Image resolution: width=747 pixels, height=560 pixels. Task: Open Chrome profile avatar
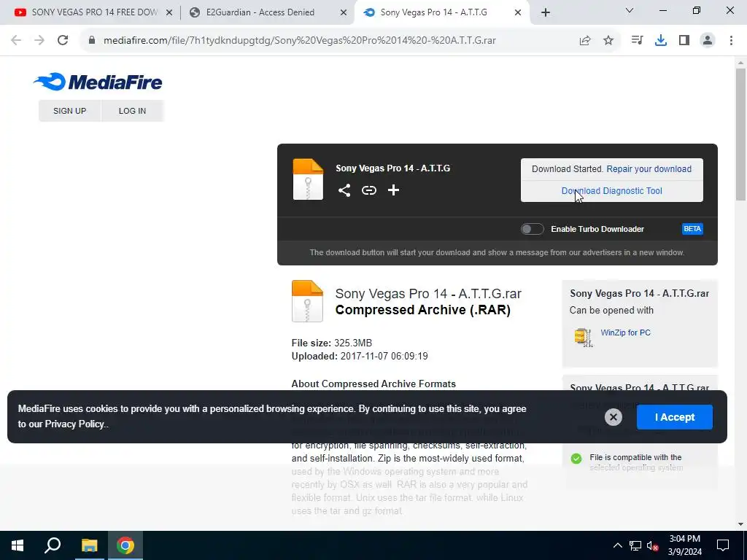(708, 40)
